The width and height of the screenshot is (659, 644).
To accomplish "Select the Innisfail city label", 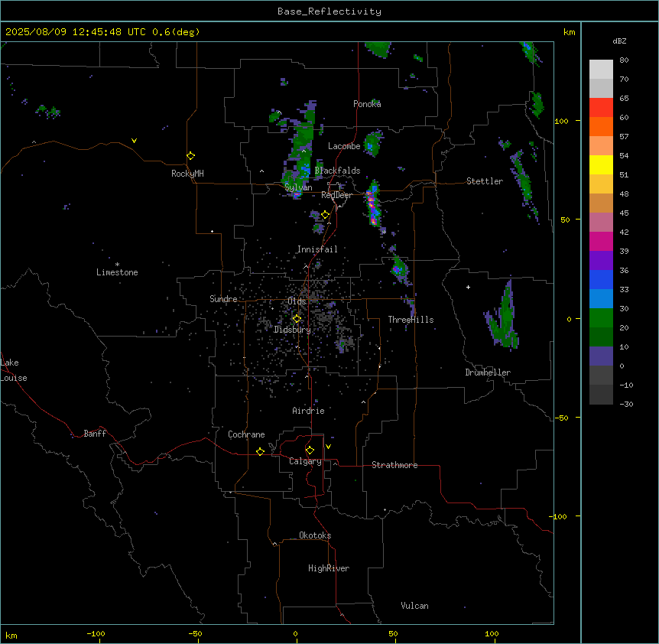I will (x=317, y=249).
